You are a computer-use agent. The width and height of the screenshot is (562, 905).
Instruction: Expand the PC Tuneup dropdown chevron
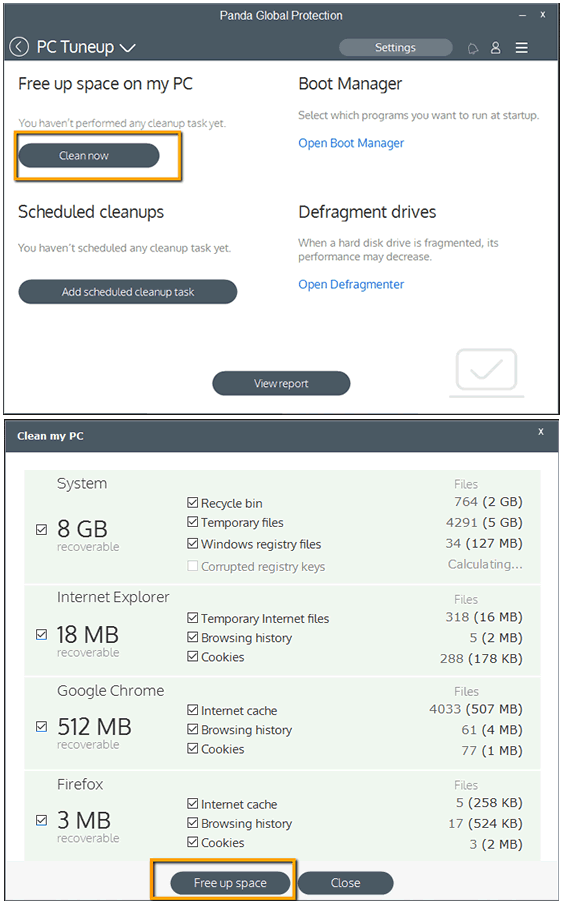[x=128, y=48]
